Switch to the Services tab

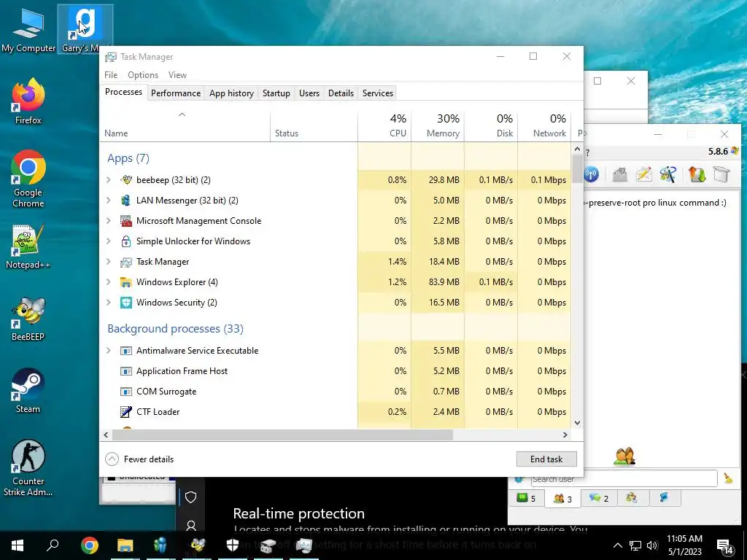pos(378,93)
